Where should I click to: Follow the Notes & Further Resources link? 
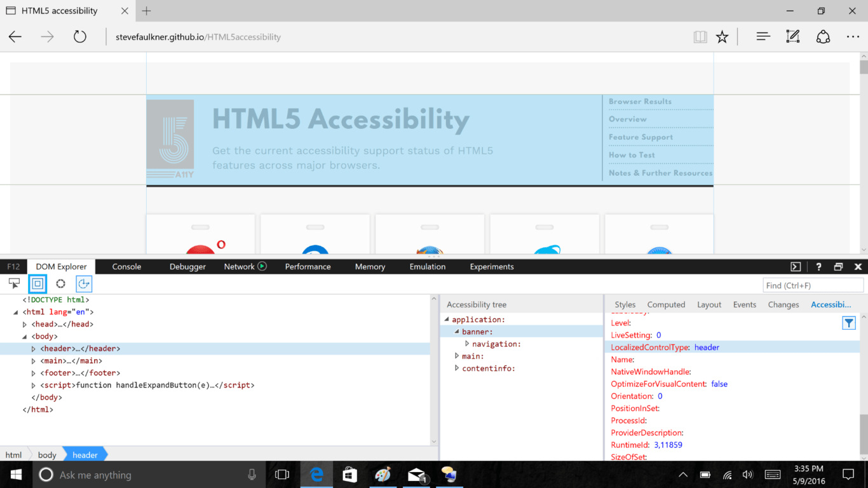(660, 173)
